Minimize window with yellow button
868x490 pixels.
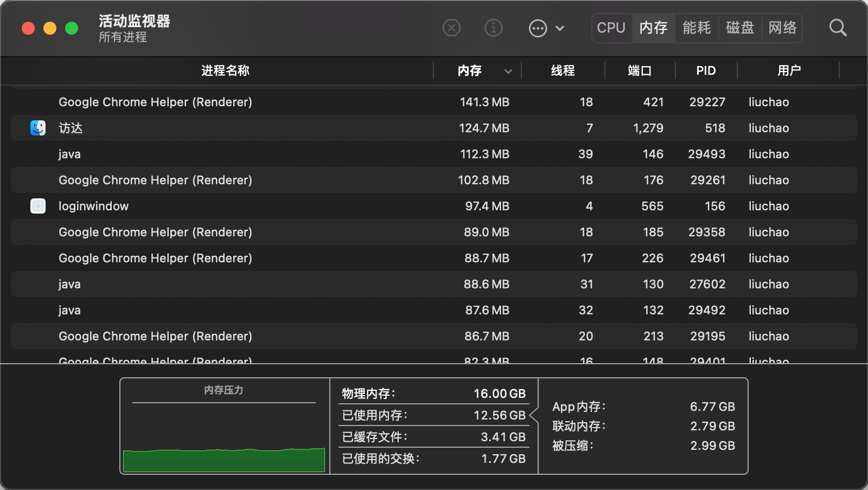click(50, 28)
